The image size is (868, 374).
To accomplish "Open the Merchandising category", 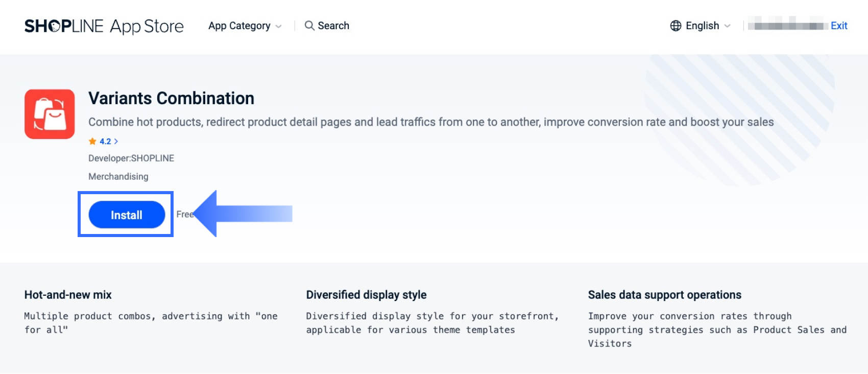I will tap(118, 176).
